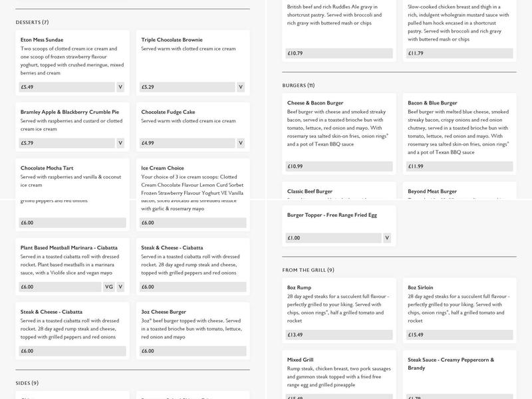This screenshot has width=532, height=399.
Task: Click the V badge on Eton Mess Sundae
Action: (x=120, y=87)
